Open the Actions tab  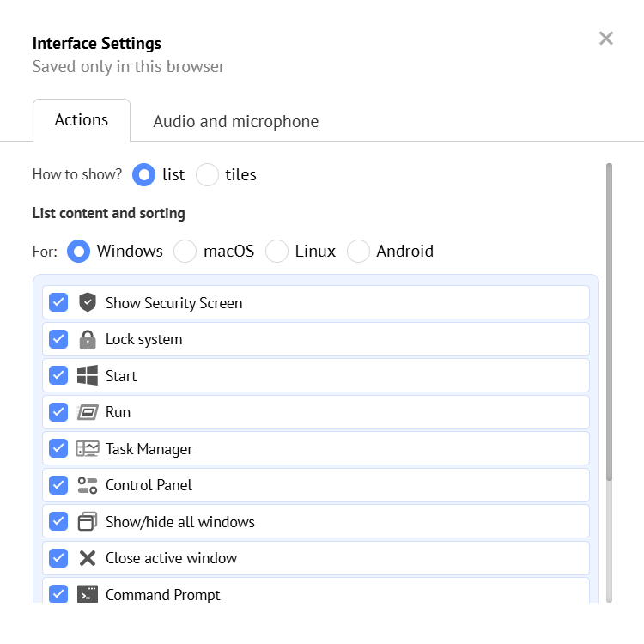[x=82, y=120]
